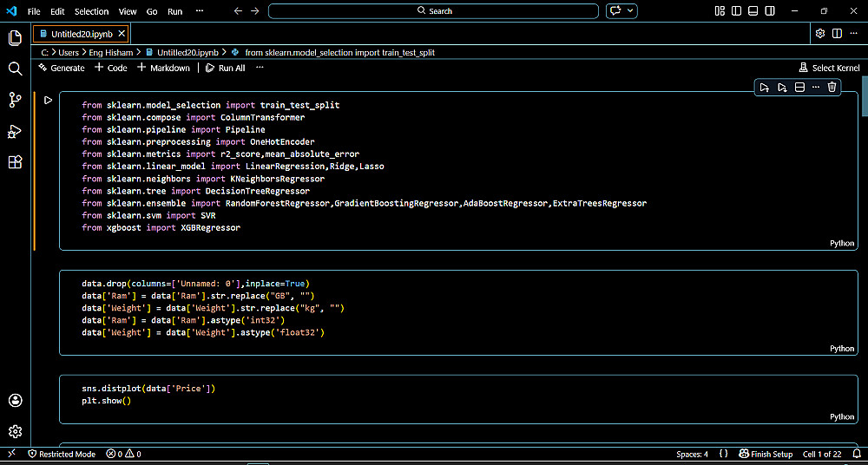The image size is (868, 465).
Task: Open remote window indicator in status bar
Action: pyautogui.click(x=11, y=454)
